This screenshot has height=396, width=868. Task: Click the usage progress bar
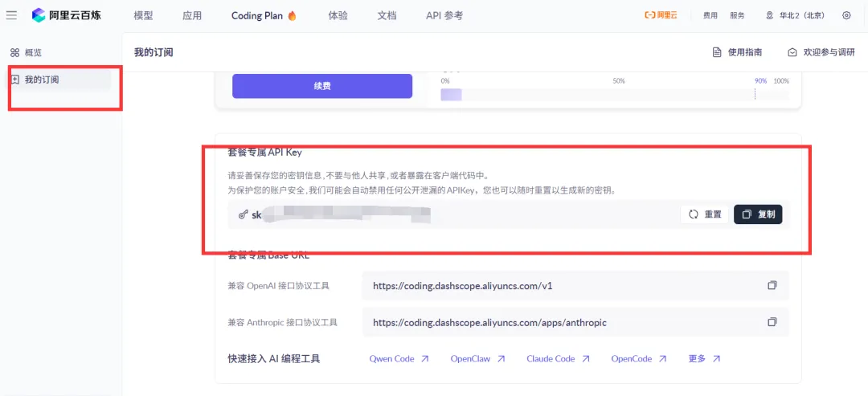click(x=615, y=95)
